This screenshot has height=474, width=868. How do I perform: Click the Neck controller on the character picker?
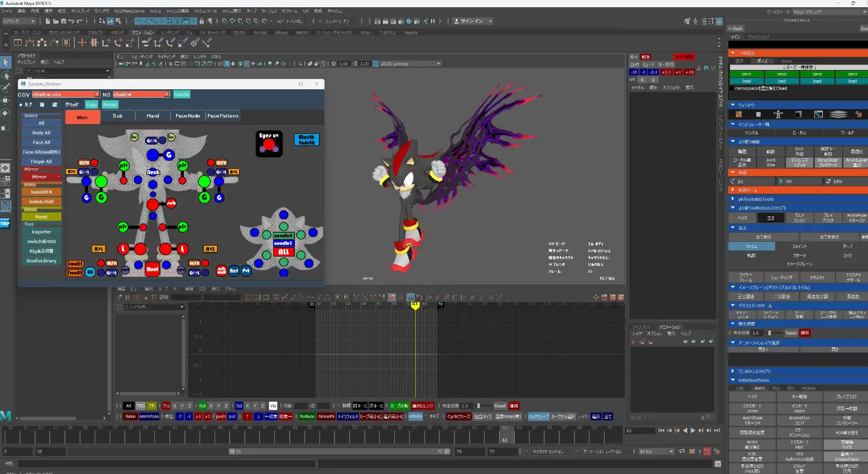tap(153, 172)
